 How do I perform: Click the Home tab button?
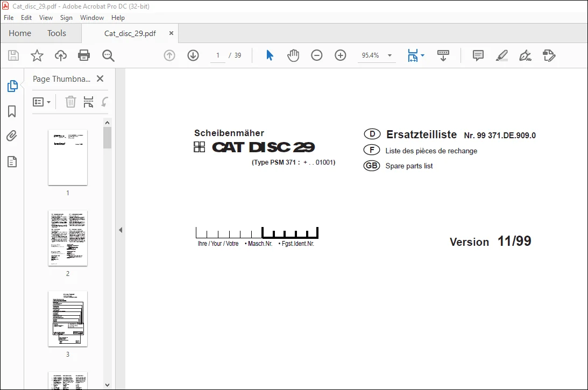(x=20, y=33)
